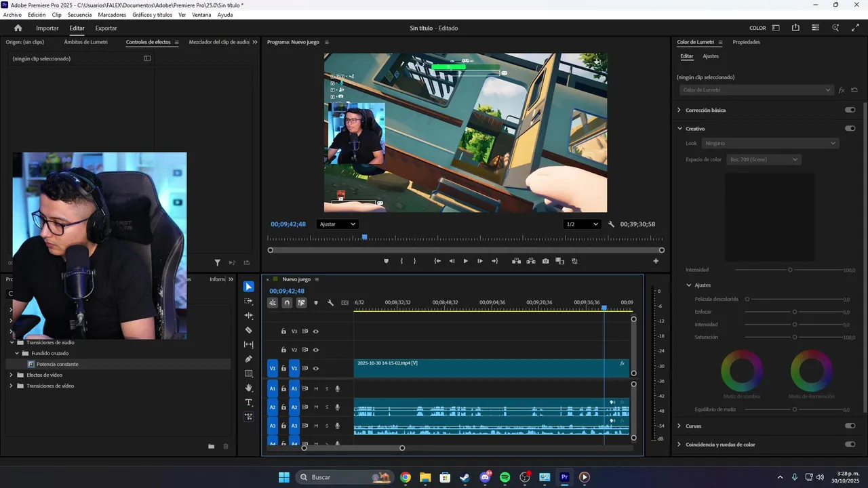Expand the Efectos de vídeo folder

pos(11,375)
